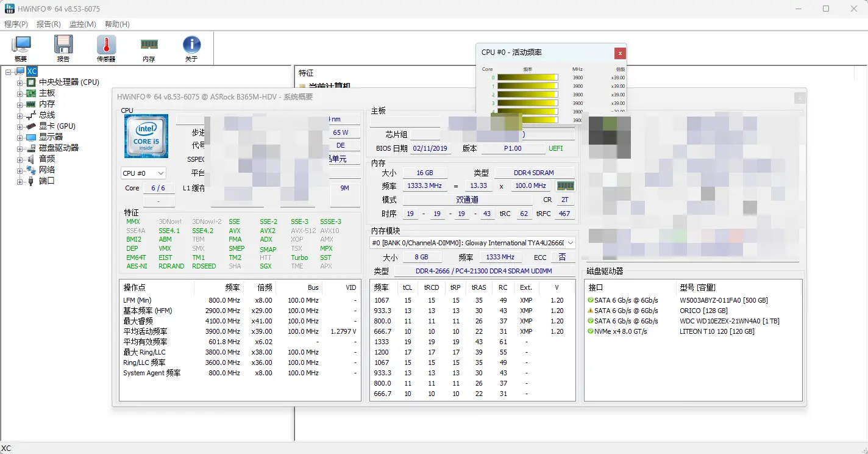The image size is (868, 454).
Task: Select the 音频 speaker icon in the tree
Action: tap(31, 159)
